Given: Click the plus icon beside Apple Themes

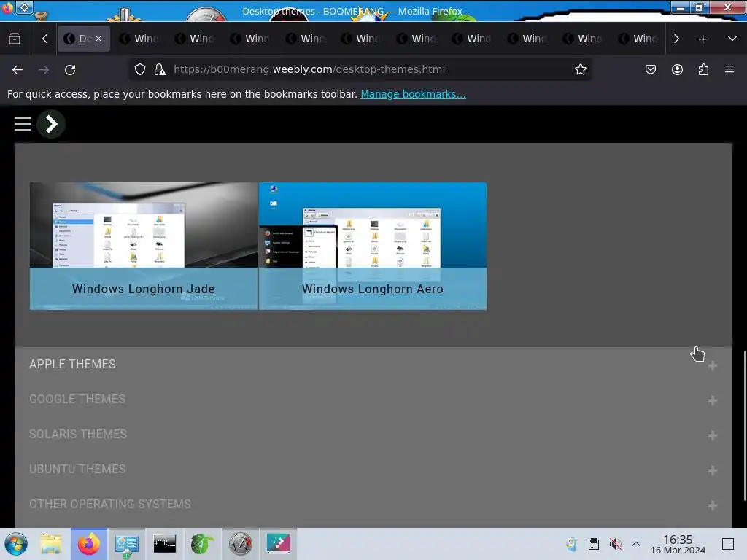Looking at the screenshot, I should (x=712, y=366).
